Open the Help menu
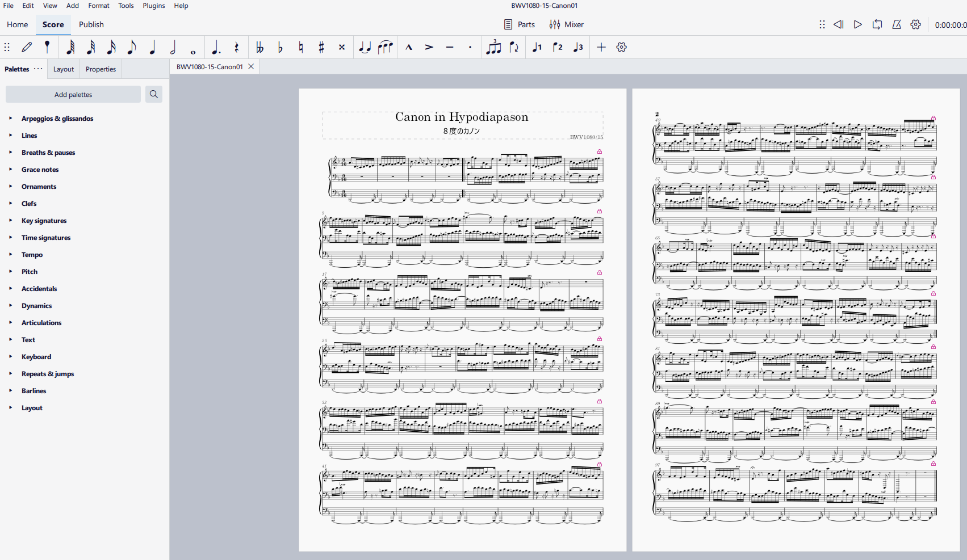967x560 pixels. pyautogui.click(x=181, y=6)
